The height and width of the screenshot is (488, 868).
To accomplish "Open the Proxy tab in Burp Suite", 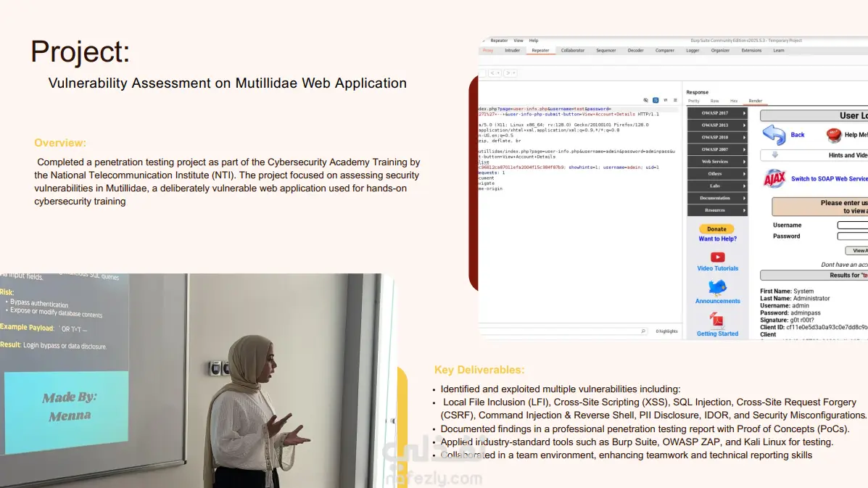I will click(x=488, y=50).
